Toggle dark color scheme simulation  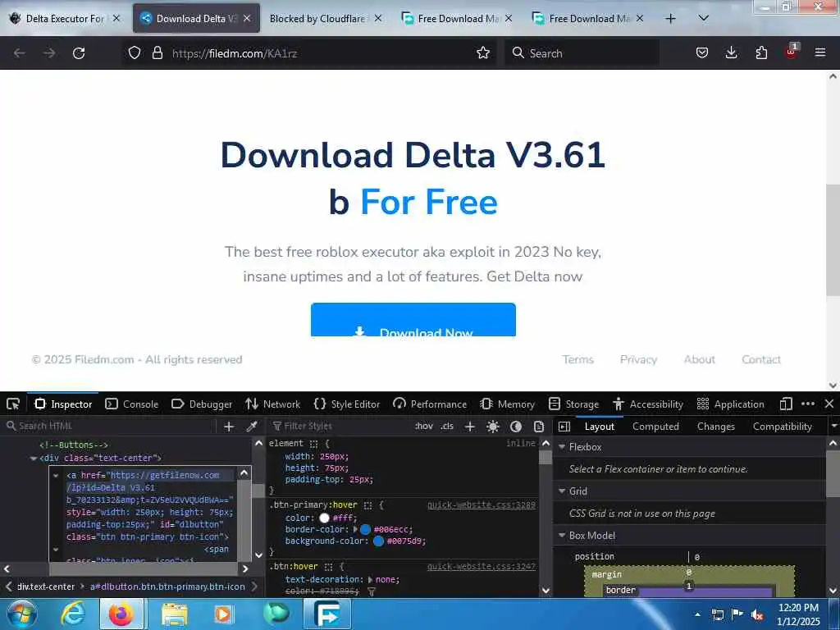point(516,427)
